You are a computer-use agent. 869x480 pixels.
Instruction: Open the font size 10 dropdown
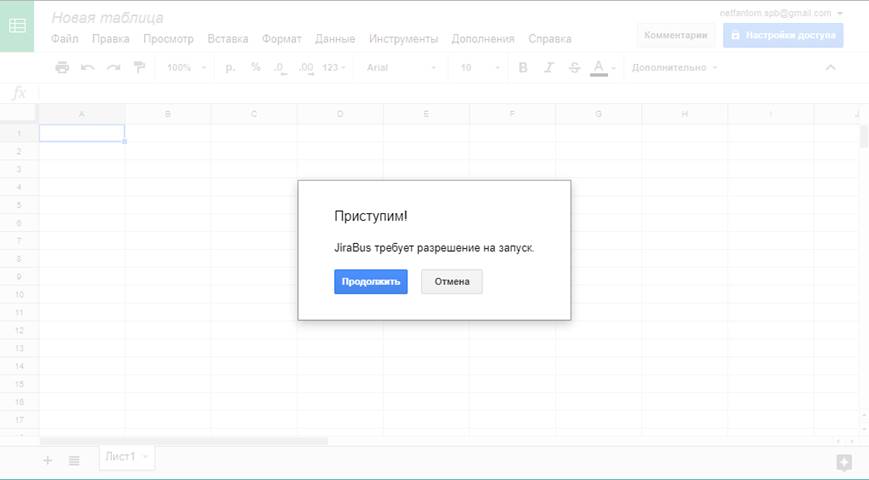480,68
